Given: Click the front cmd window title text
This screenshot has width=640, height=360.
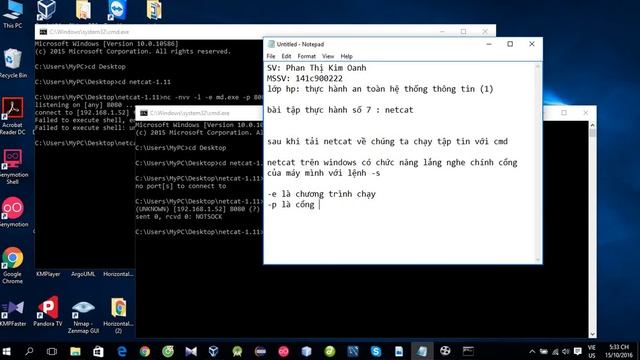Looking at the screenshot, I should [190, 113].
